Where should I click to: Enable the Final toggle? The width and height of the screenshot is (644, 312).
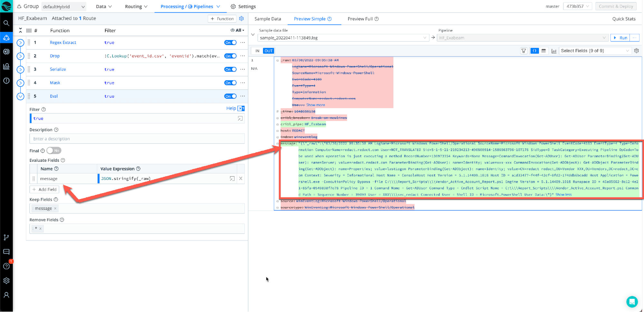click(x=54, y=151)
